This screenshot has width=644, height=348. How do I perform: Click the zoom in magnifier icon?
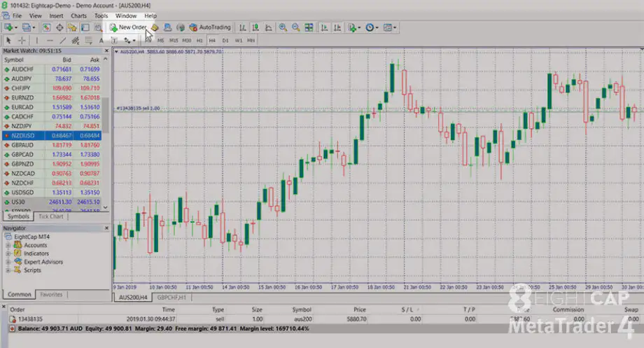click(283, 27)
